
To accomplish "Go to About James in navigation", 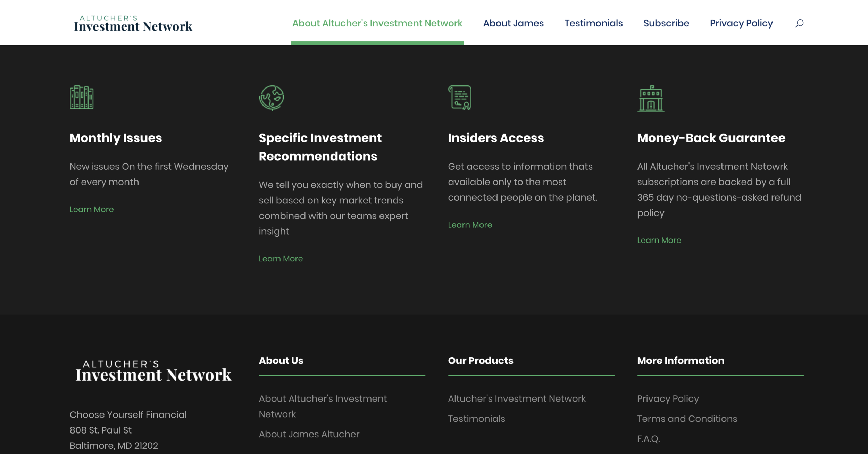I will 513,23.
